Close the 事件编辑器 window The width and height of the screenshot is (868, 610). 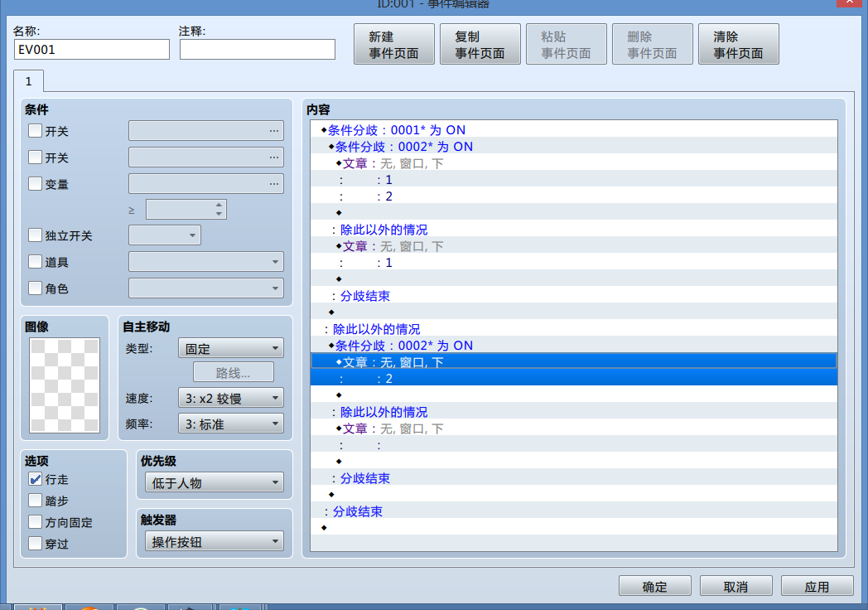tap(850, 2)
